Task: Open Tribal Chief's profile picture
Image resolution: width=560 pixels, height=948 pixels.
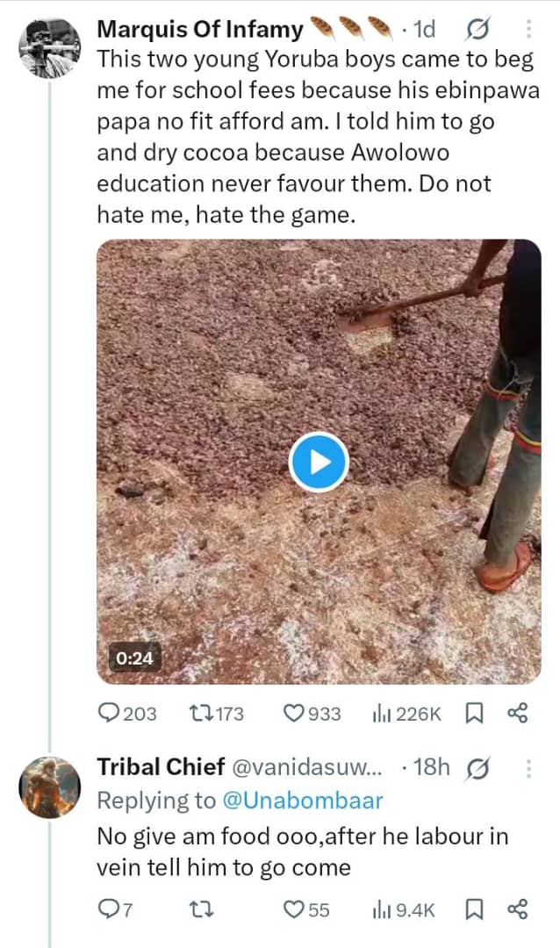Action: (x=49, y=787)
